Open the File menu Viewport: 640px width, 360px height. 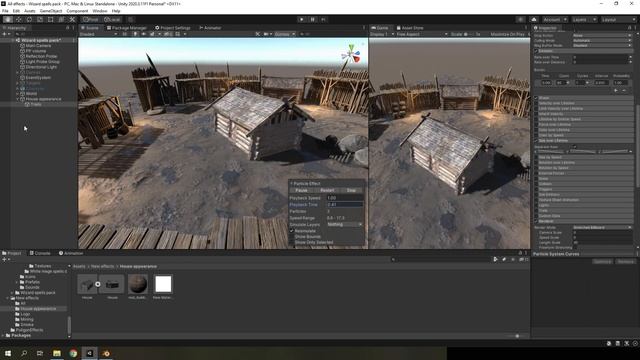[x=5, y=11]
